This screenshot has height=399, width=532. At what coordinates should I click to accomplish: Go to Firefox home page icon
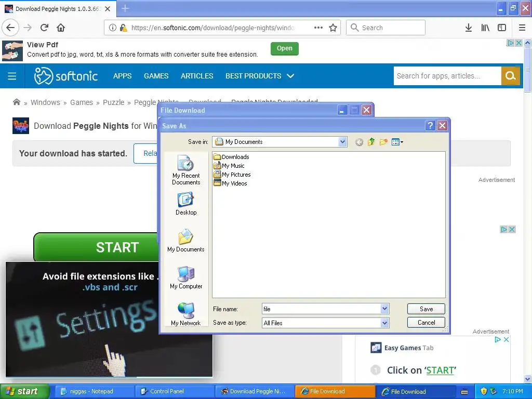(61, 28)
